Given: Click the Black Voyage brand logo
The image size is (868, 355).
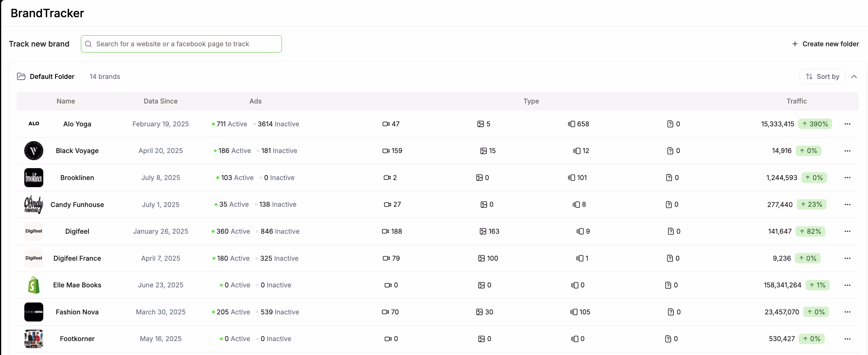Looking at the screenshot, I should point(34,151).
